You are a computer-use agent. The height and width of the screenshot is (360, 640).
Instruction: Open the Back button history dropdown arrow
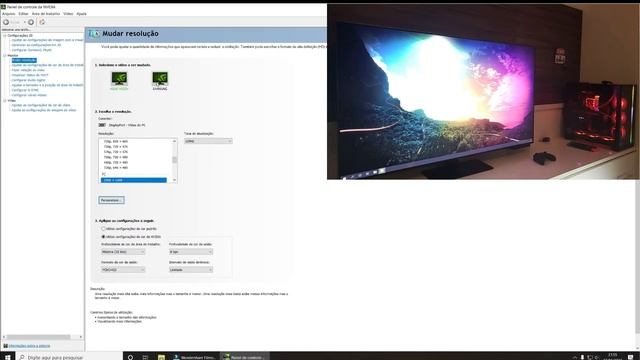(24, 22)
